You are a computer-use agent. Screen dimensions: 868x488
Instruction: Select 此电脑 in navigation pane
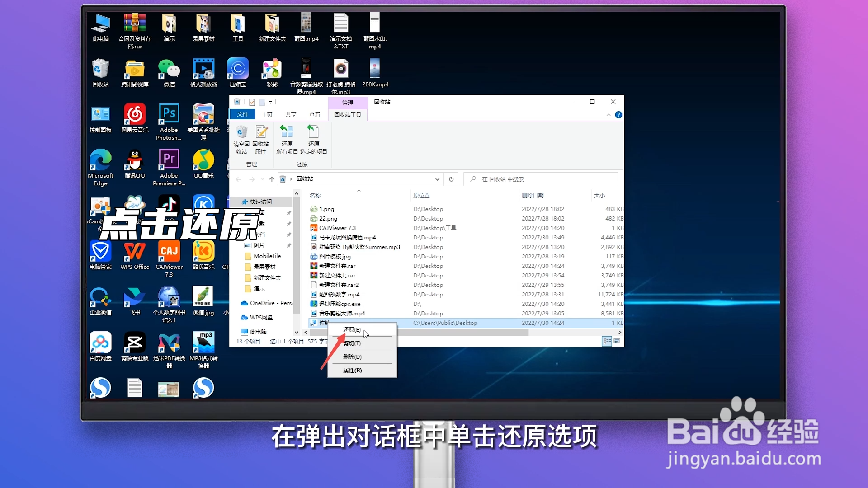pyautogui.click(x=258, y=332)
